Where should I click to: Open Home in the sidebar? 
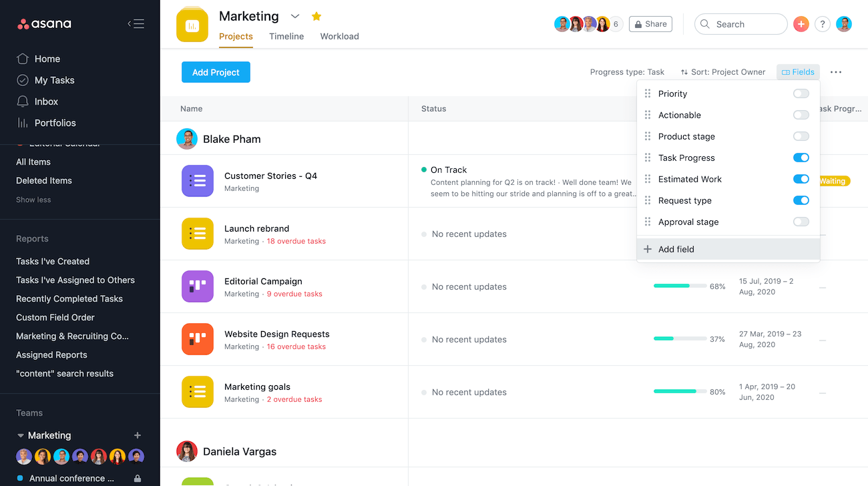pyautogui.click(x=47, y=59)
